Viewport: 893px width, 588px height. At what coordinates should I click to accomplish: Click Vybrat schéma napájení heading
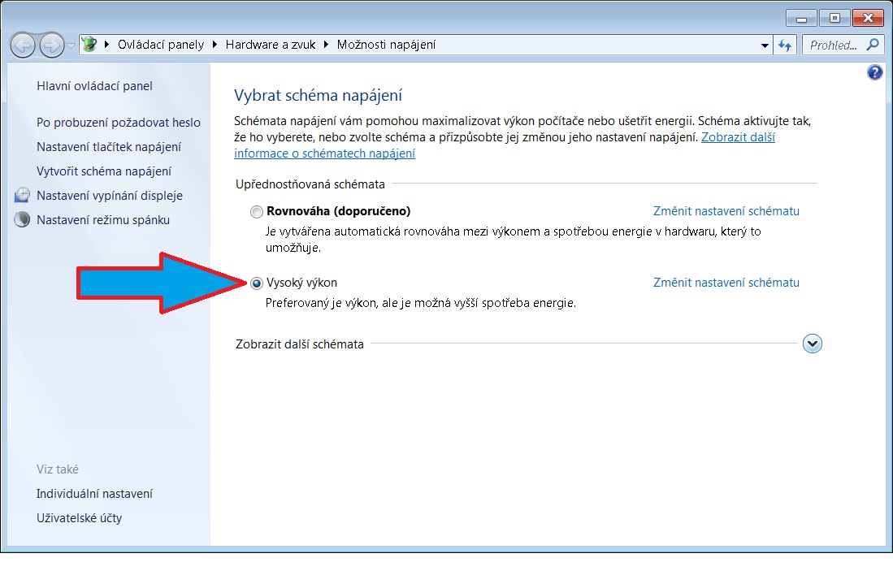coord(318,96)
